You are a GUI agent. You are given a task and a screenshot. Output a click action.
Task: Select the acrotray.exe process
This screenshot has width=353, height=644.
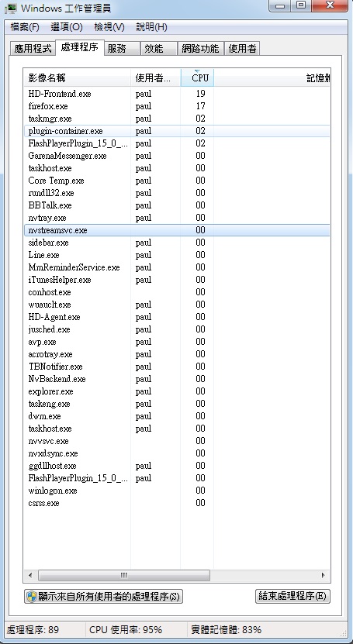click(x=177, y=354)
